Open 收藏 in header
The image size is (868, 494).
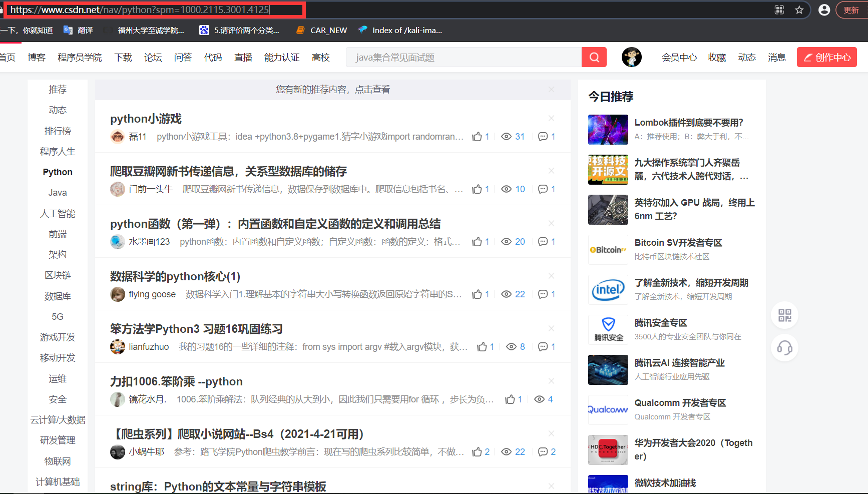click(x=717, y=58)
